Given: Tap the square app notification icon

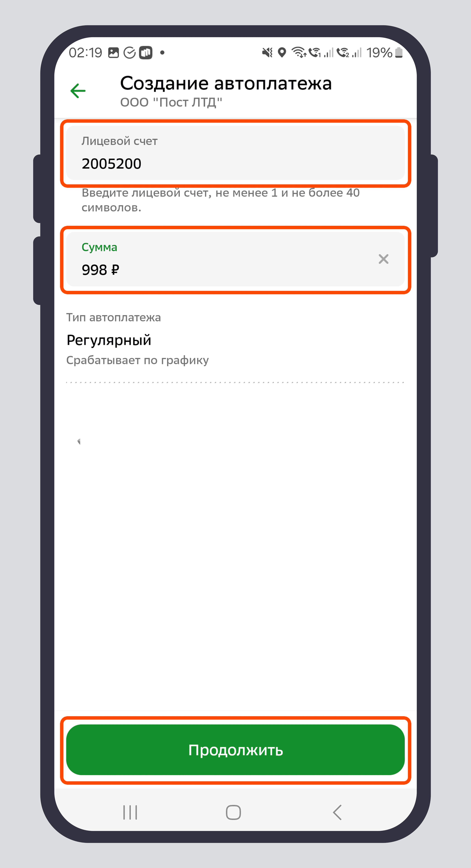Looking at the screenshot, I should (146, 53).
